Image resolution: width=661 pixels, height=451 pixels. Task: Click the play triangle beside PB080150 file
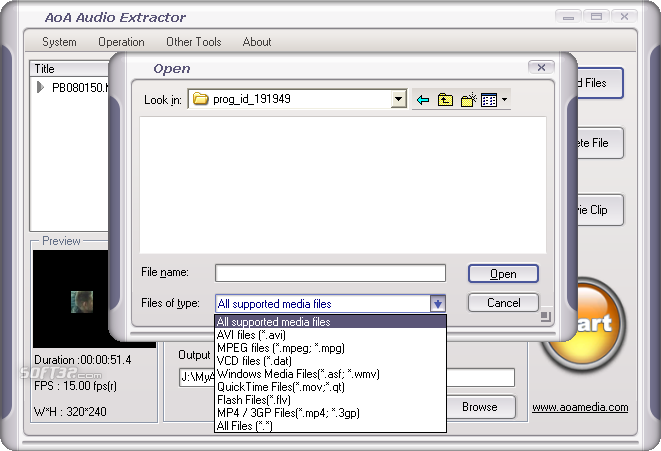(40, 87)
